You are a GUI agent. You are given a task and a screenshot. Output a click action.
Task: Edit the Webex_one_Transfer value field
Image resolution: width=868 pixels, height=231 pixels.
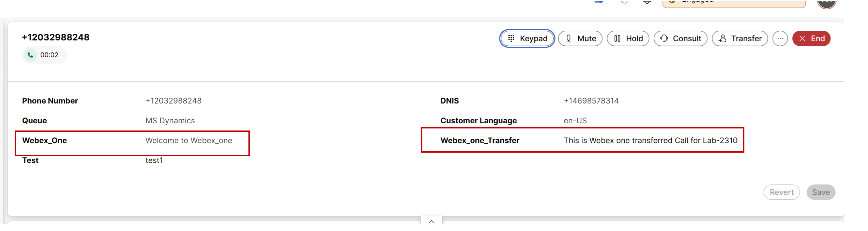pos(650,141)
